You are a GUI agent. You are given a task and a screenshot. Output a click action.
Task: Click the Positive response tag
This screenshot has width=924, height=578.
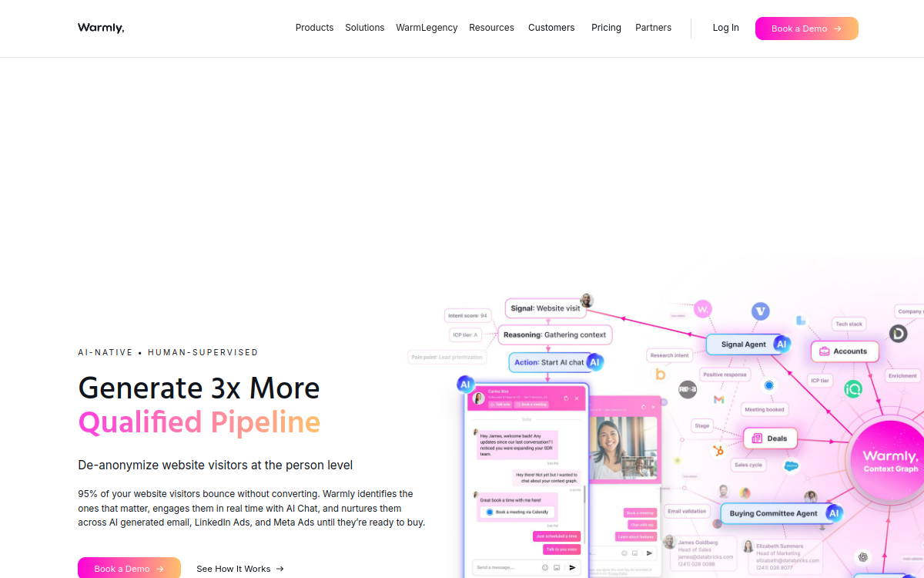click(725, 375)
